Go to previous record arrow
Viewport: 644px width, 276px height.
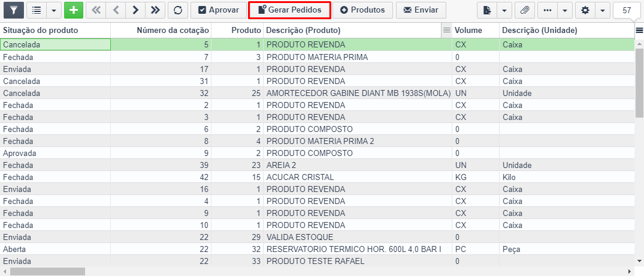coord(116,10)
